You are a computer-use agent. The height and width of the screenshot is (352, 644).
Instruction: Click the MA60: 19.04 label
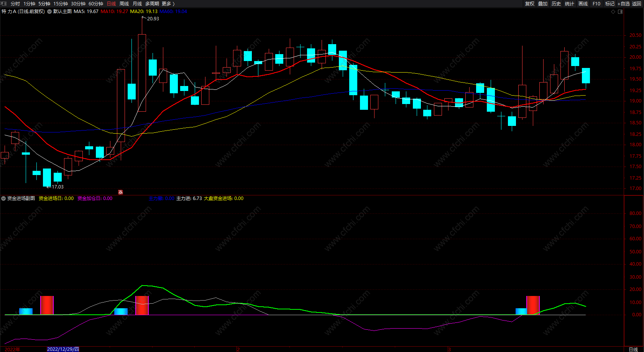(x=173, y=12)
